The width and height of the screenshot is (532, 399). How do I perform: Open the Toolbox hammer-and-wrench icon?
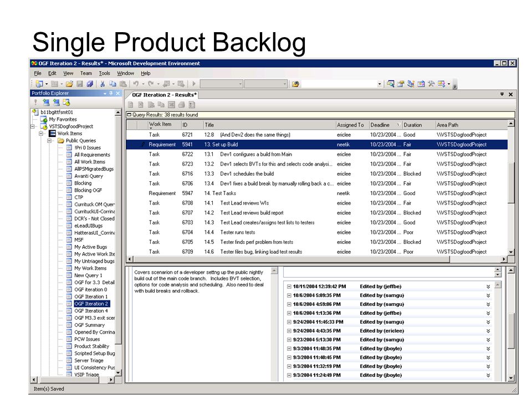coord(431,84)
